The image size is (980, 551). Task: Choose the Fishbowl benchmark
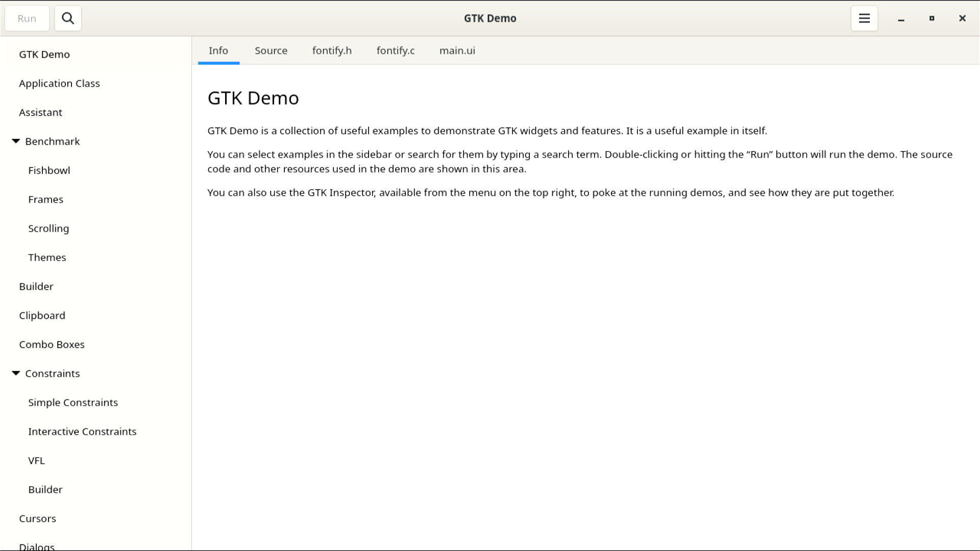pyautogui.click(x=96, y=170)
